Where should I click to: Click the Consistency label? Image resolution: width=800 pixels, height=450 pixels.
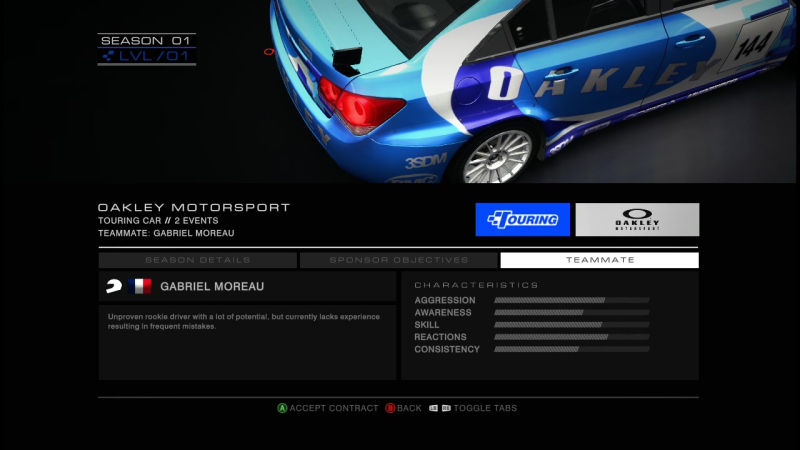tap(447, 349)
